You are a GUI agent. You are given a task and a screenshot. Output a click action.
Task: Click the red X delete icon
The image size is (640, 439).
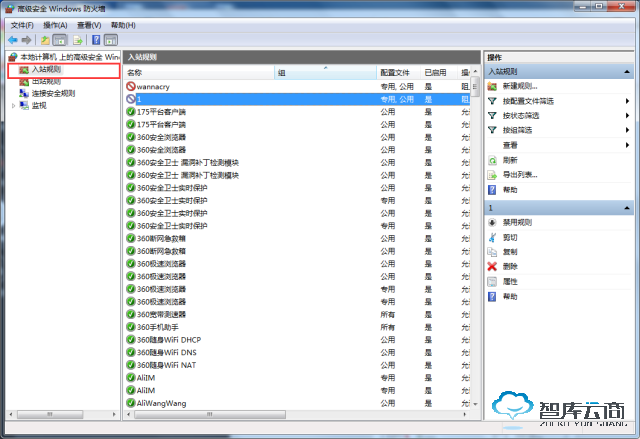(x=492, y=266)
